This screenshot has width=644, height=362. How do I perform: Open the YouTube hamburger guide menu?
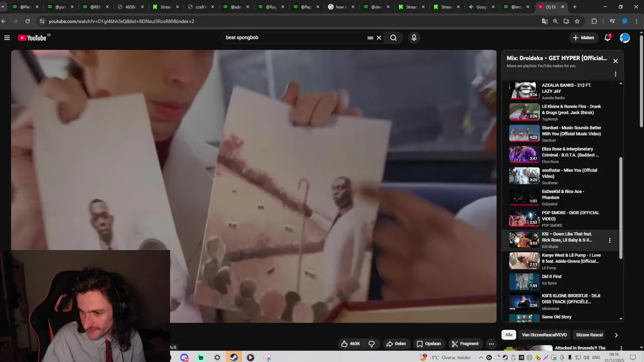(x=7, y=38)
